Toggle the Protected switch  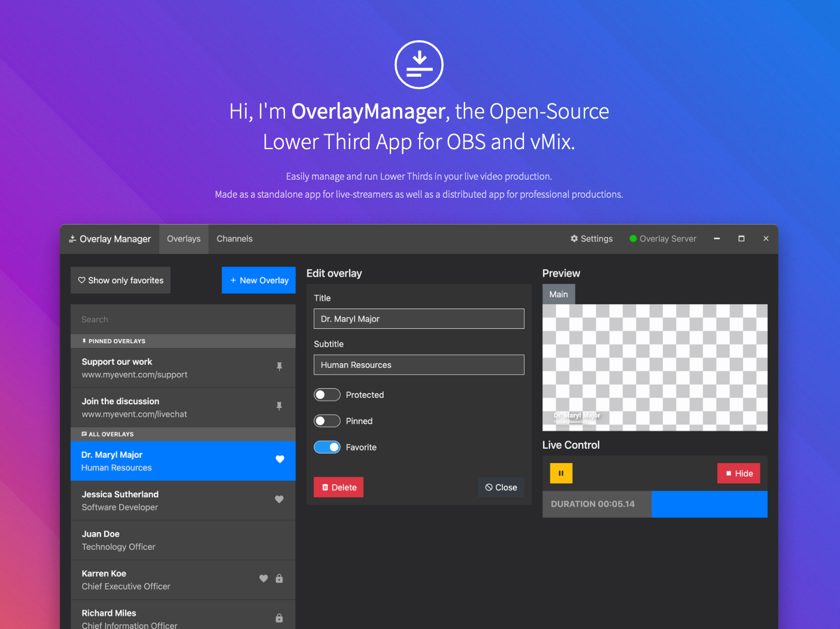click(x=327, y=395)
